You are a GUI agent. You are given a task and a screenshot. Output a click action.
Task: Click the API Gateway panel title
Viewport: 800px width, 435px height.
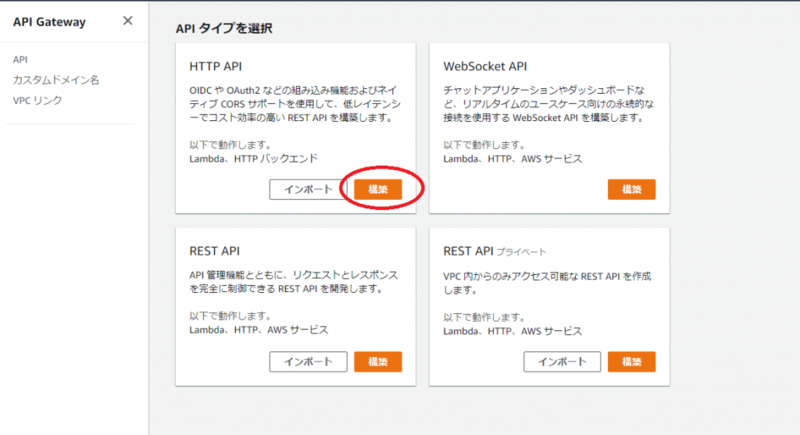click(49, 22)
